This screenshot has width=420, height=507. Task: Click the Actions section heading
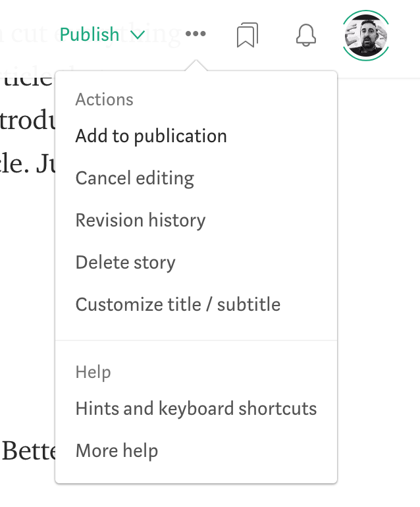pos(104,99)
